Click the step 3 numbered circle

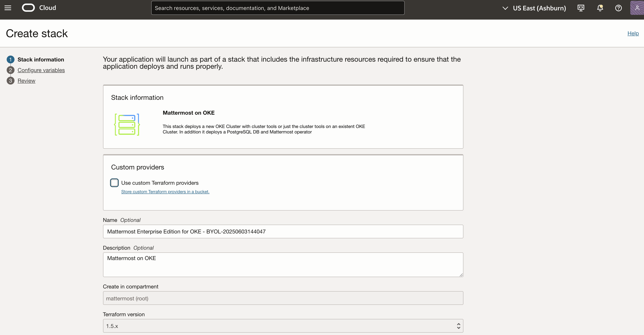[x=10, y=80]
